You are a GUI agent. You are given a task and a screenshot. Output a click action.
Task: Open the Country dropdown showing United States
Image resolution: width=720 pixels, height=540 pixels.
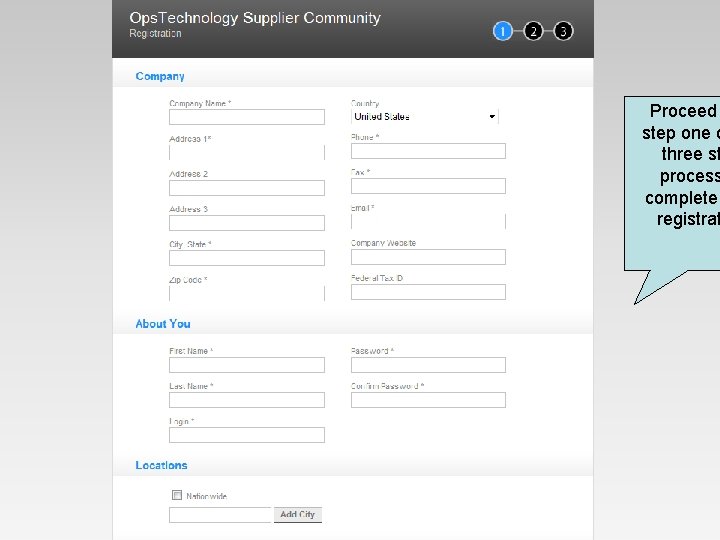(x=425, y=117)
